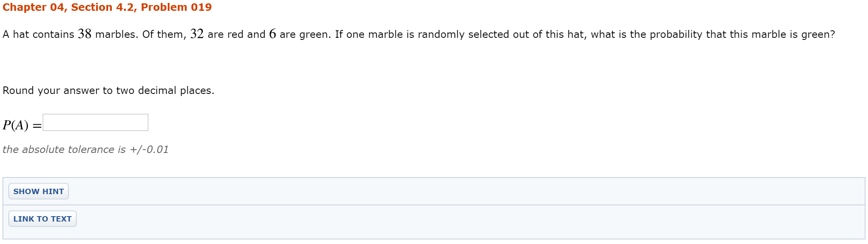Image resolution: width=868 pixels, height=244 pixels.
Task: Click the hint bar below the problem
Action: click(x=38, y=191)
